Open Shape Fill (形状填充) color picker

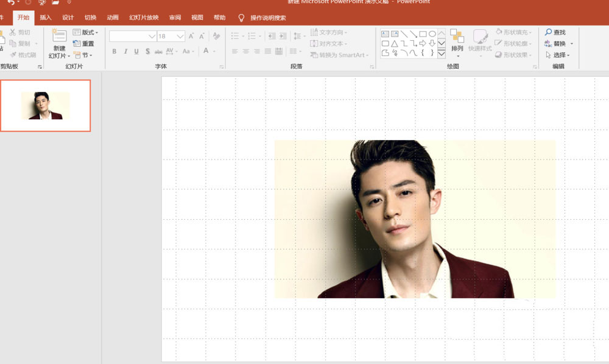(513, 32)
